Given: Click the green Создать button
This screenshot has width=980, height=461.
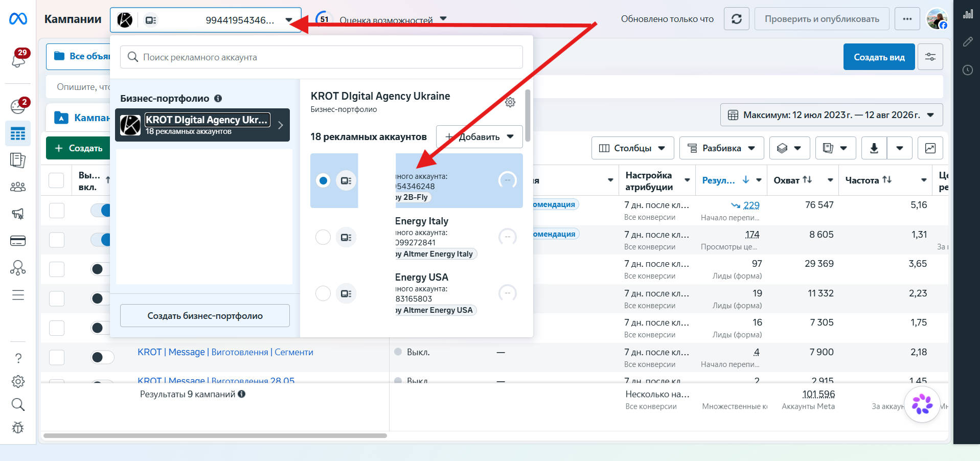Looking at the screenshot, I should coord(78,148).
